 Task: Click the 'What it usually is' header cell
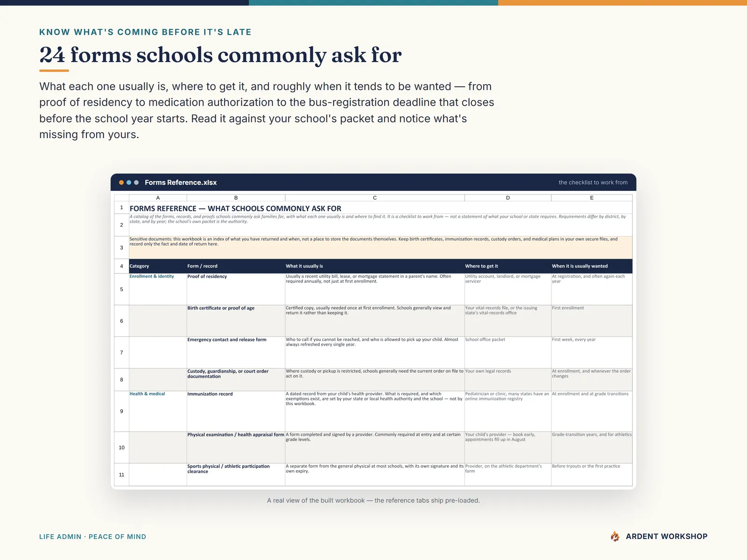pos(375,266)
